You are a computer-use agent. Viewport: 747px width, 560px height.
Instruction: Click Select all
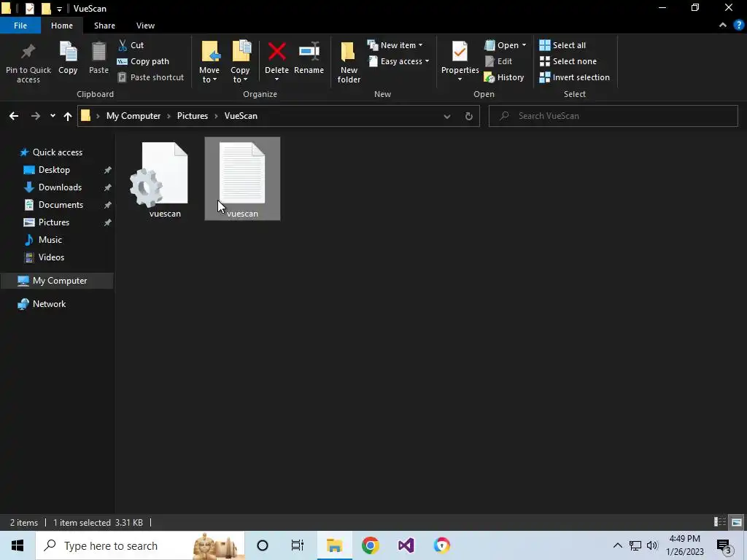(x=562, y=45)
